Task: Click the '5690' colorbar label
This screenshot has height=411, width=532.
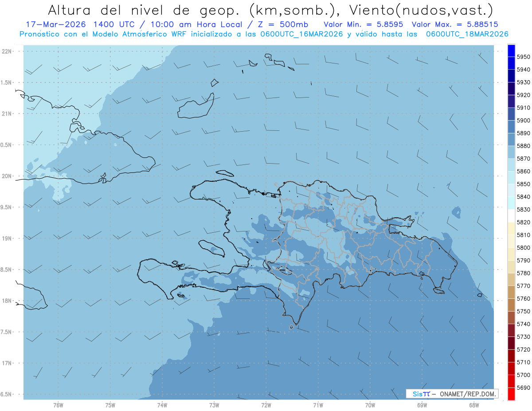Action: [x=524, y=388]
